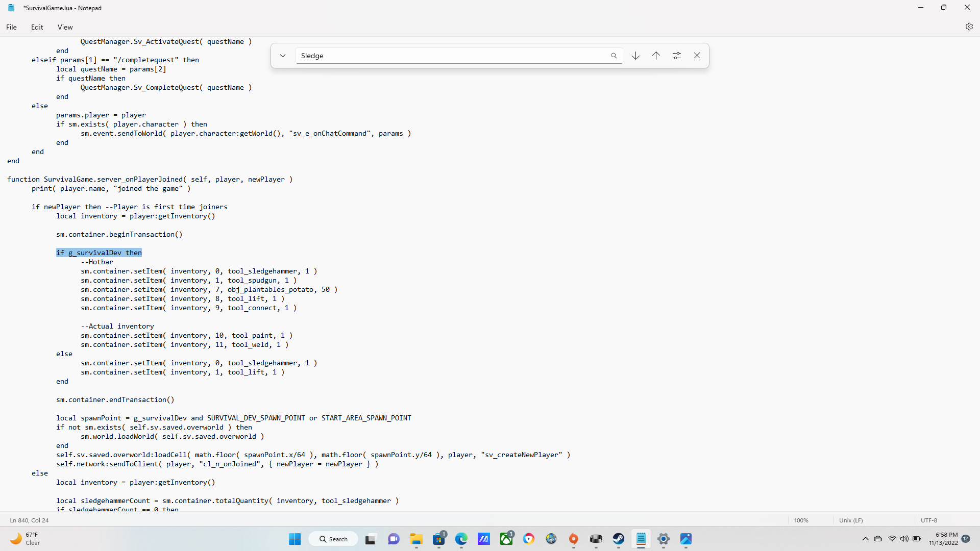
Task: Click the UTF-8 encoding indicator
Action: (929, 520)
